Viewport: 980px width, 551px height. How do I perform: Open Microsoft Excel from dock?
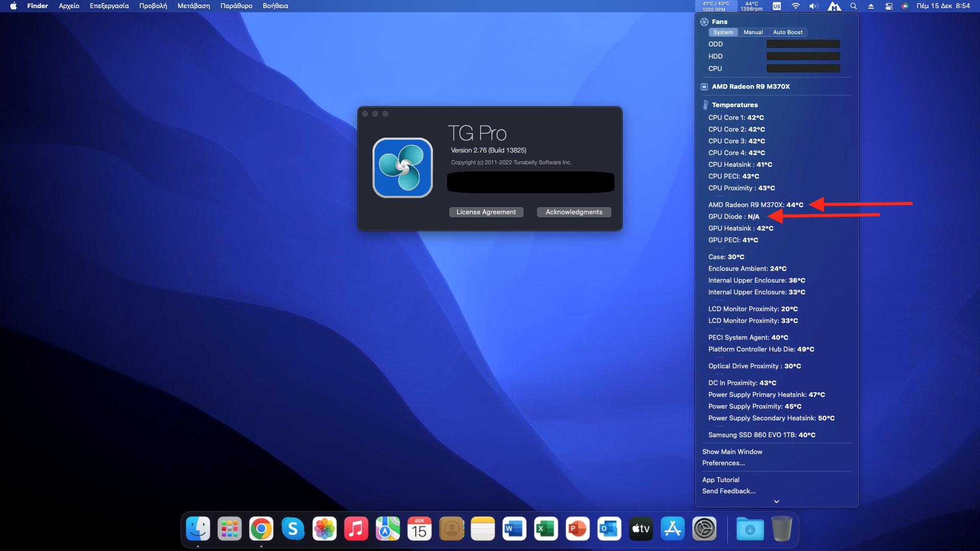[546, 529]
